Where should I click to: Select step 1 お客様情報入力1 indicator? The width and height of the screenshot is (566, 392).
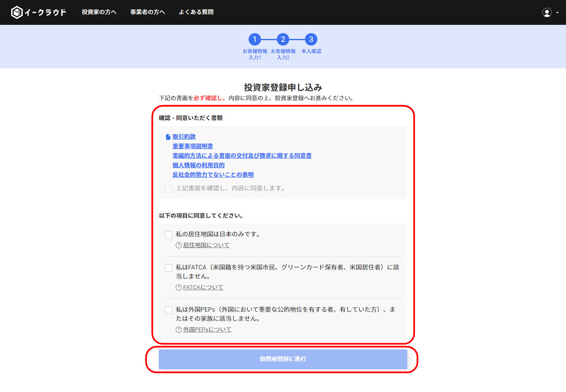[254, 40]
